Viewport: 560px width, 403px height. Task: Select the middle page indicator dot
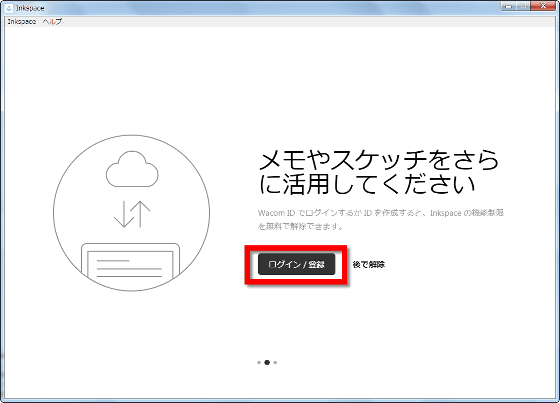coord(267,362)
